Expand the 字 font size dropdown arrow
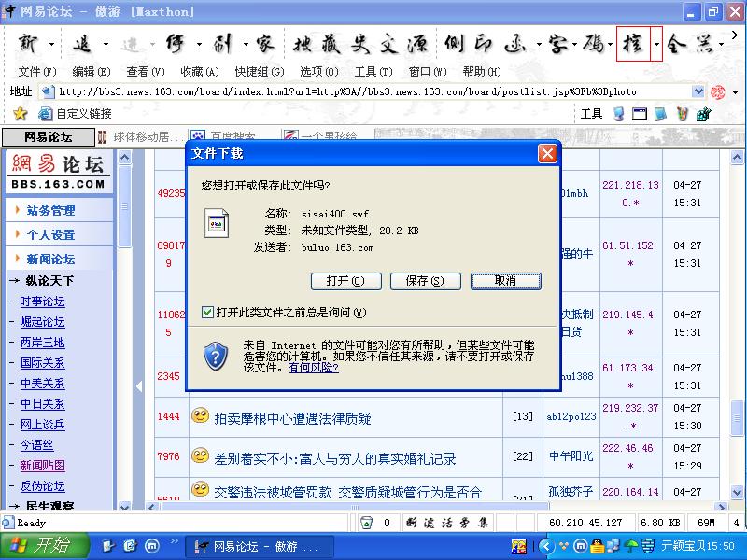The height and width of the screenshot is (560, 747). (x=574, y=44)
